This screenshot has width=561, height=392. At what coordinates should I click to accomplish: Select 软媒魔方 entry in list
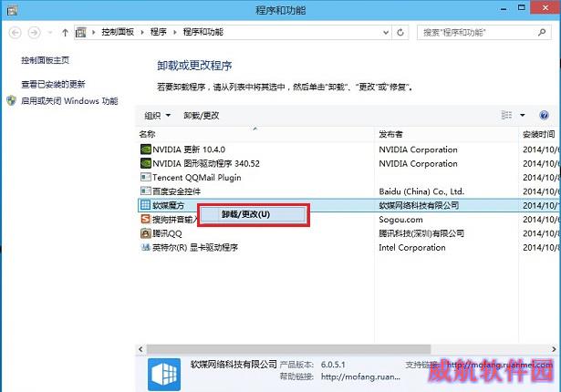[168, 205]
